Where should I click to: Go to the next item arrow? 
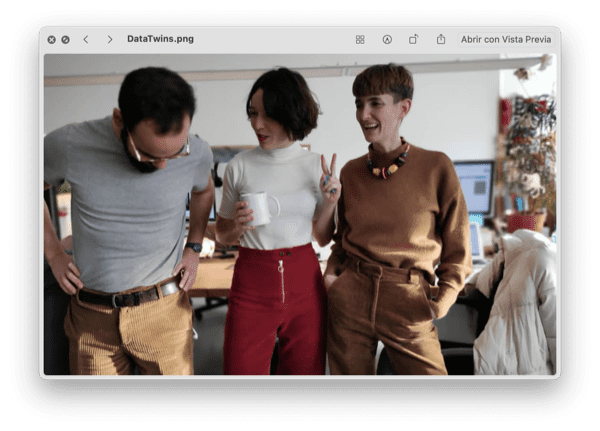(109, 39)
